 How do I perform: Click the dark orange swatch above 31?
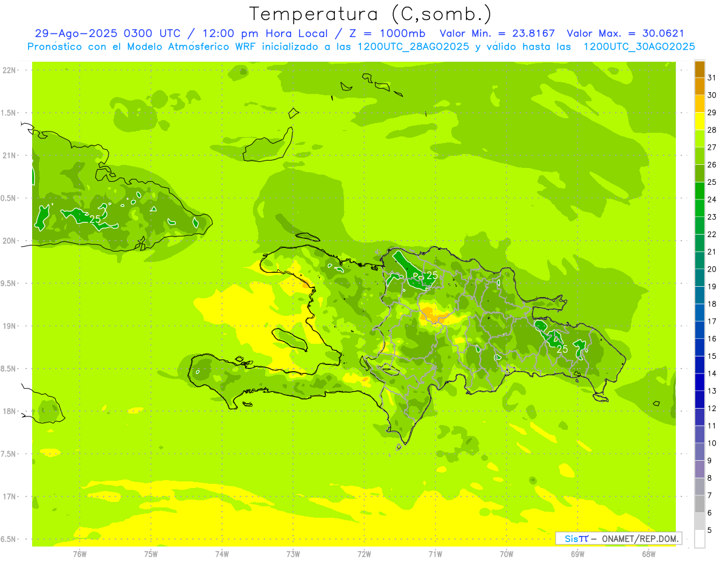point(699,69)
